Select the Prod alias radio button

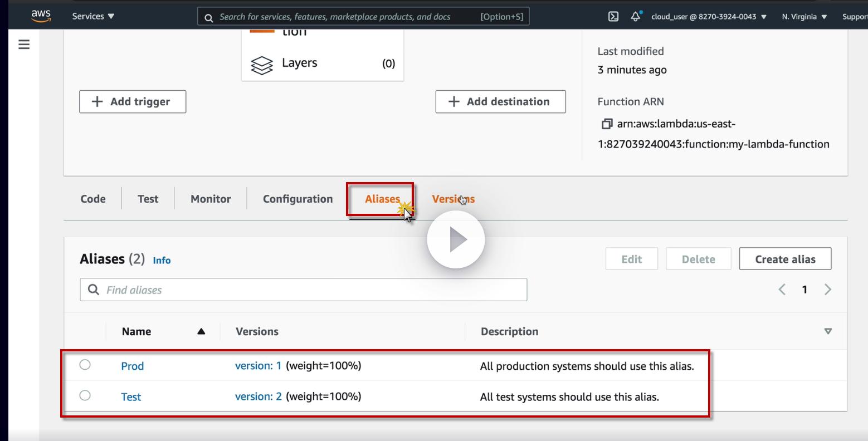pos(85,365)
